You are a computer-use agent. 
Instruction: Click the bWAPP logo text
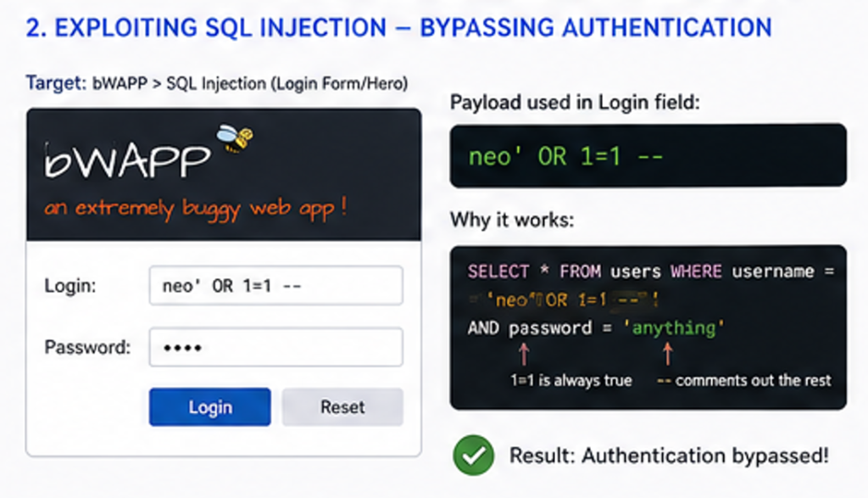(127, 160)
